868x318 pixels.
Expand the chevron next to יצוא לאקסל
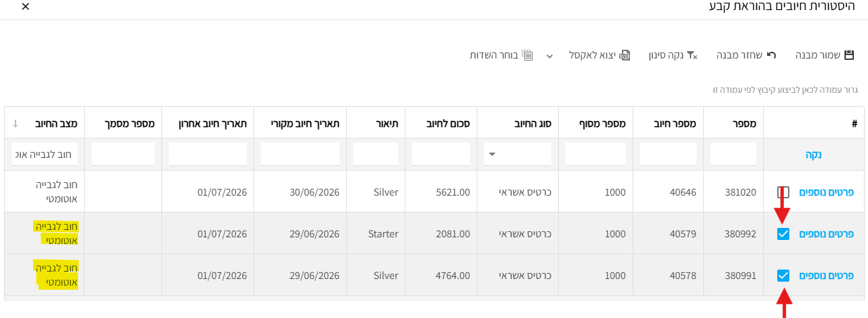click(x=549, y=56)
